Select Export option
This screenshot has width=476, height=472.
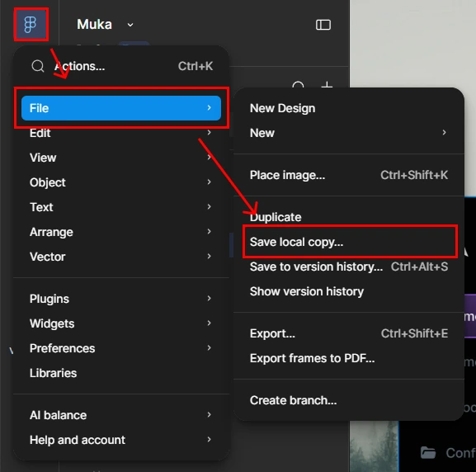coord(349,333)
